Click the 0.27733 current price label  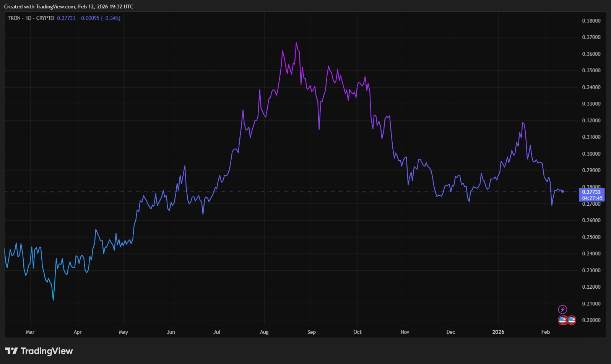click(x=592, y=192)
